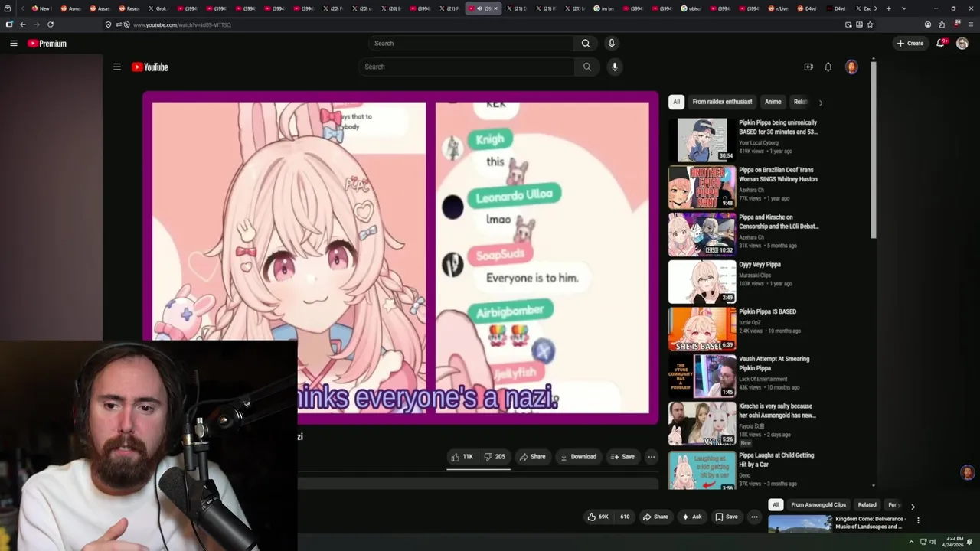980x551 pixels.
Task: Click the Download button
Action: click(578, 457)
